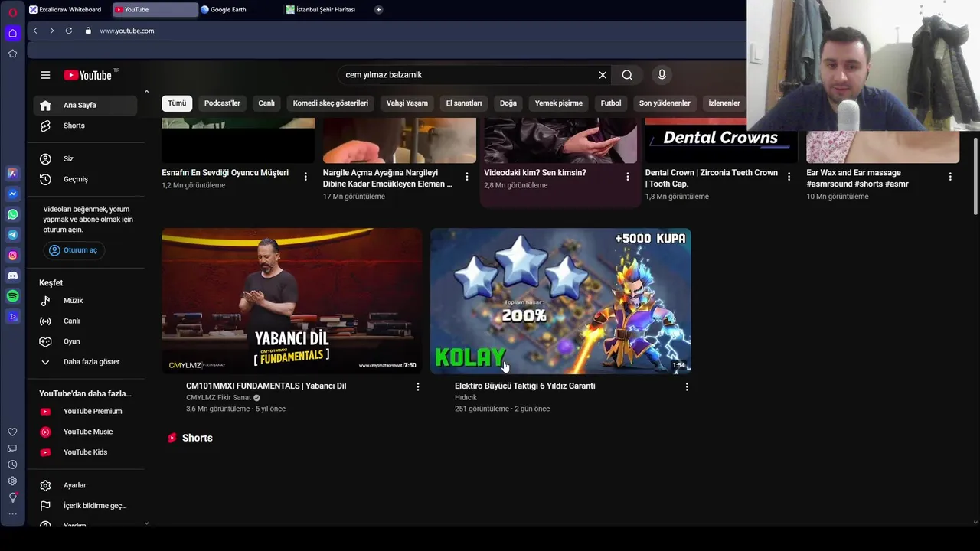The width and height of the screenshot is (980, 551).
Task: Open the YouTube hamburger guide menu
Action: [45, 75]
